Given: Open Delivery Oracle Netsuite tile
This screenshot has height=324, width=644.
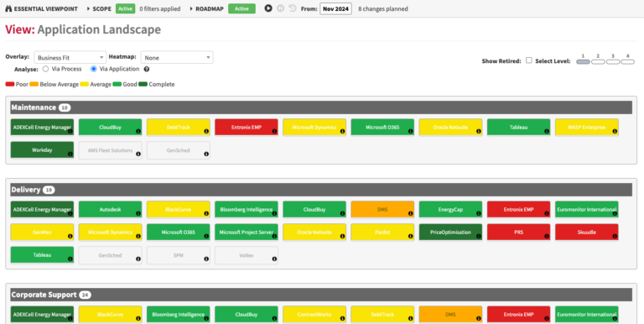Looking at the screenshot, I should [314, 233].
